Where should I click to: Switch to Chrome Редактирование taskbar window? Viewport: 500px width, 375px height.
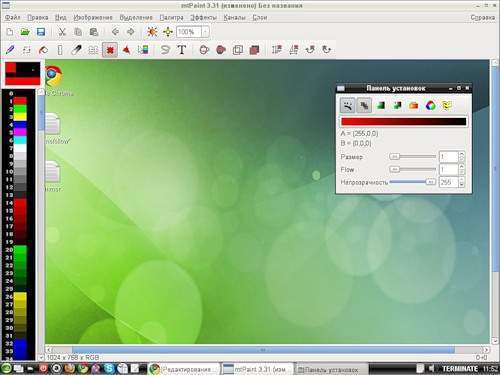[x=184, y=369]
